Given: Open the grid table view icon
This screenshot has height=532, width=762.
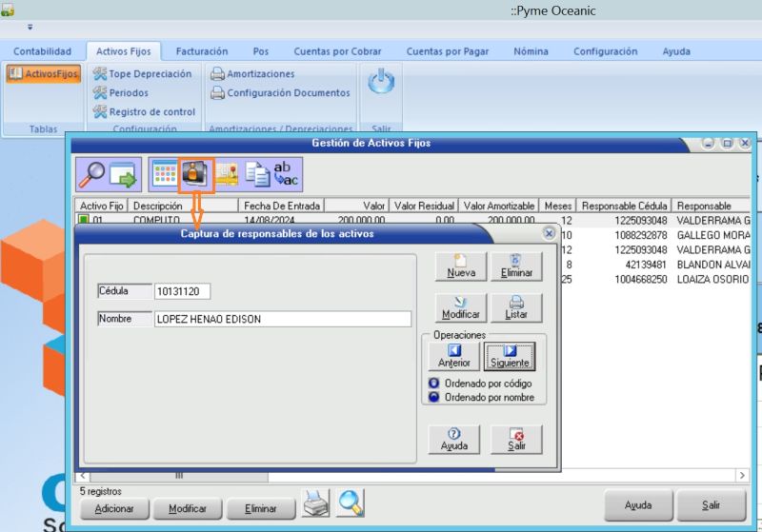Looking at the screenshot, I should (165, 174).
